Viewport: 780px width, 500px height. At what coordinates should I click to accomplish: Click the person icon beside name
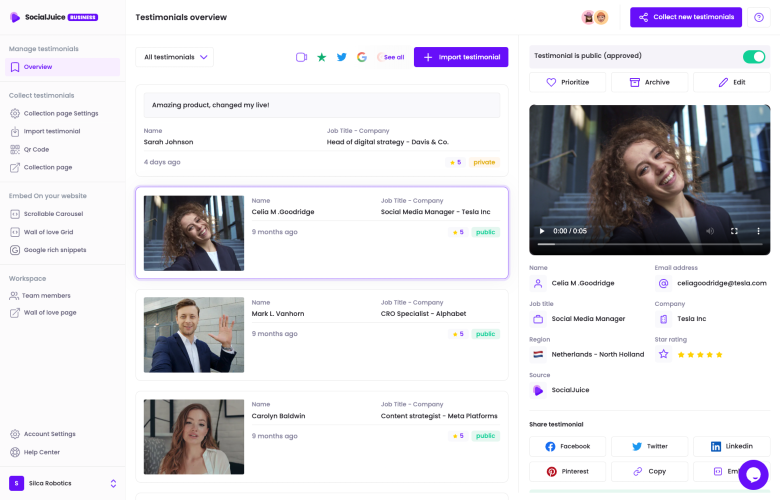point(538,284)
